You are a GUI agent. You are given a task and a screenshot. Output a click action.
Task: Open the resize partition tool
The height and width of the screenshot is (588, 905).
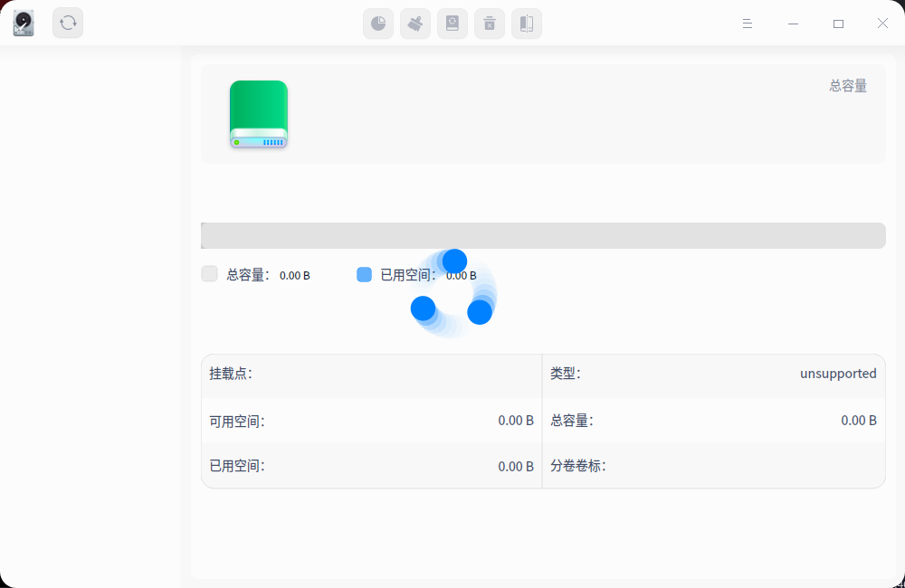527,24
